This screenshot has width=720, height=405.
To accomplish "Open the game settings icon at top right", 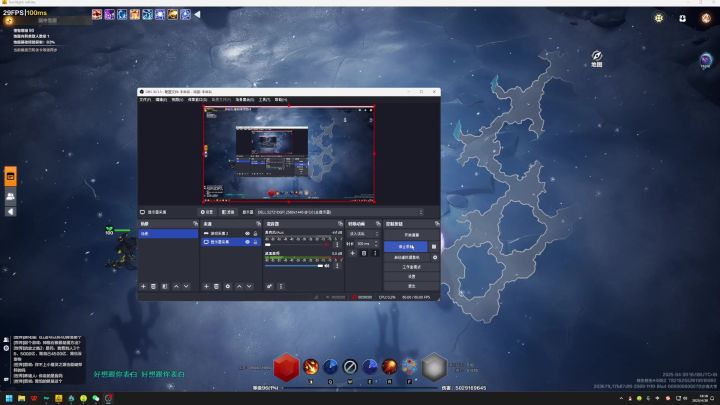I will (x=659, y=18).
